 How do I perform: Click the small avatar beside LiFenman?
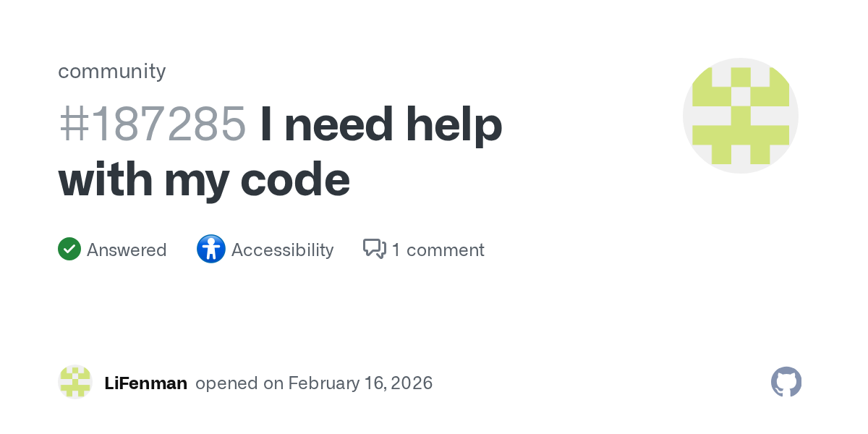75,382
